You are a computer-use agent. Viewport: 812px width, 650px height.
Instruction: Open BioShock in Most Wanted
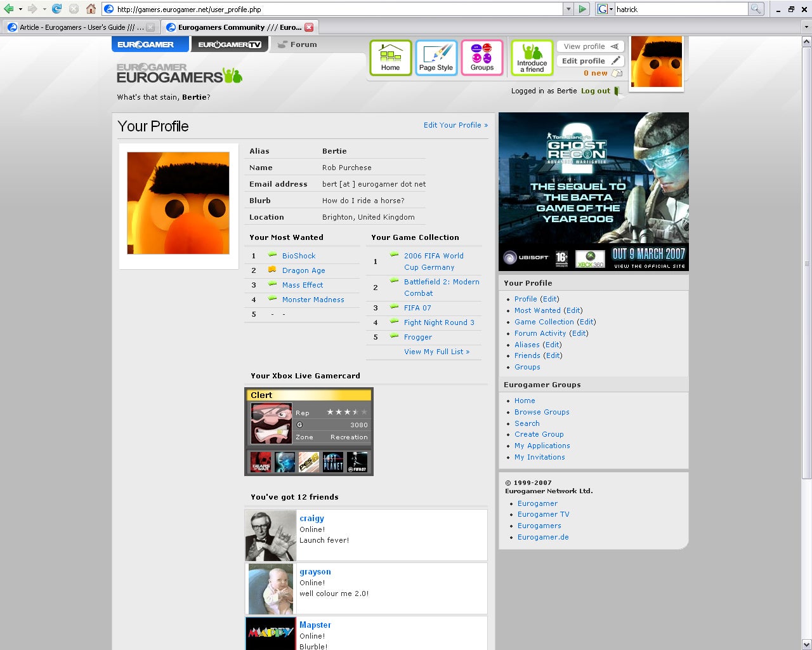click(299, 256)
